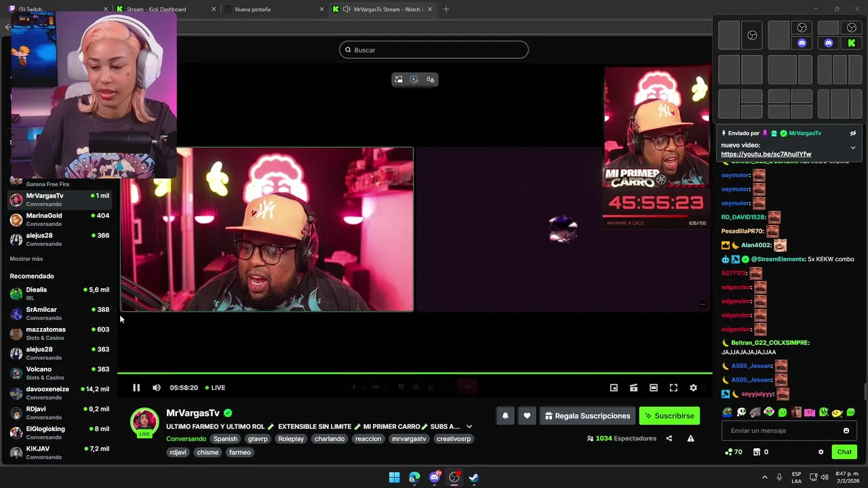Open mini player mode icon
868x488 pixels.
614,388
